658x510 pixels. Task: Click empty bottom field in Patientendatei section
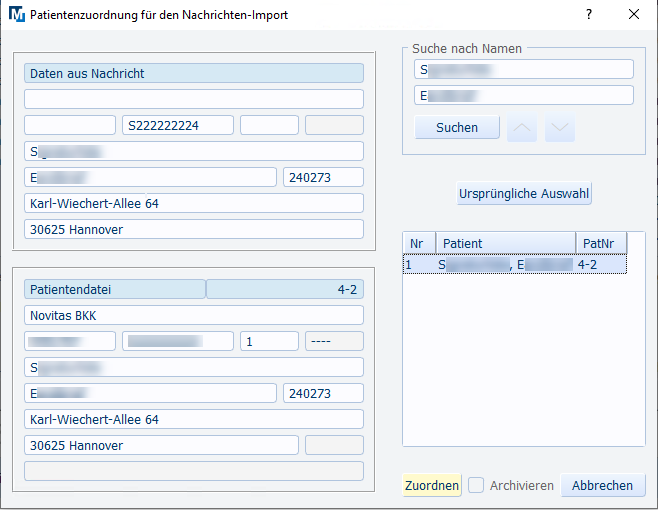coord(194,471)
